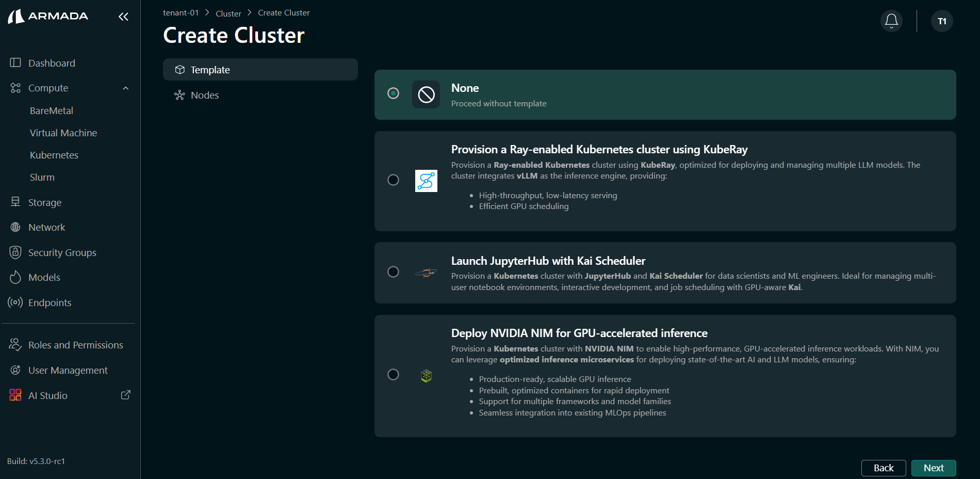Select the KubeRay template radio button

[x=393, y=180]
